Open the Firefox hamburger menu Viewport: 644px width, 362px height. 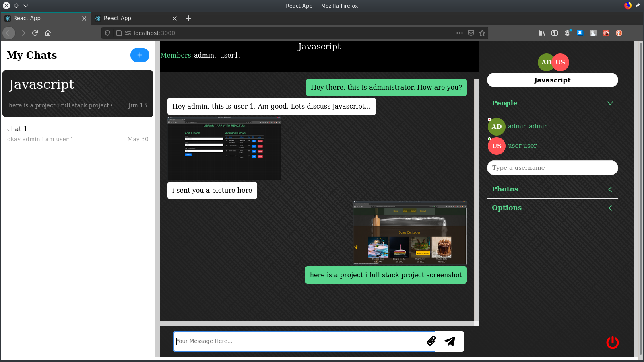point(636,33)
